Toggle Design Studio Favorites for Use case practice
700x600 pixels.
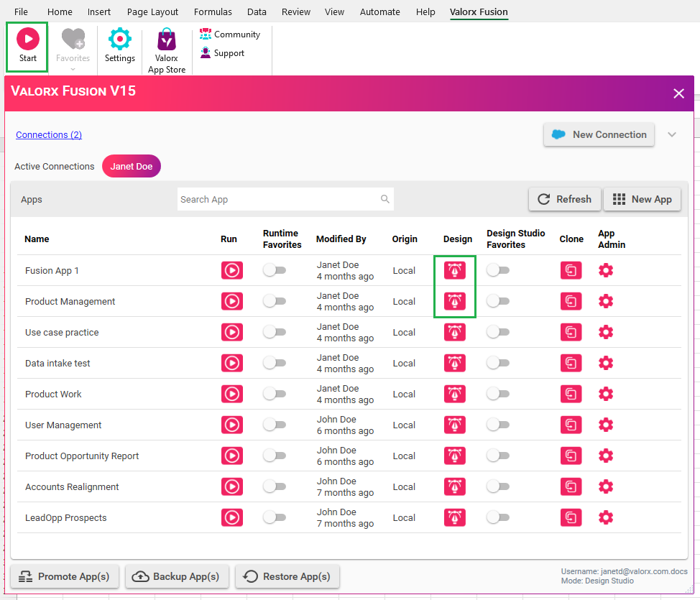(498, 332)
